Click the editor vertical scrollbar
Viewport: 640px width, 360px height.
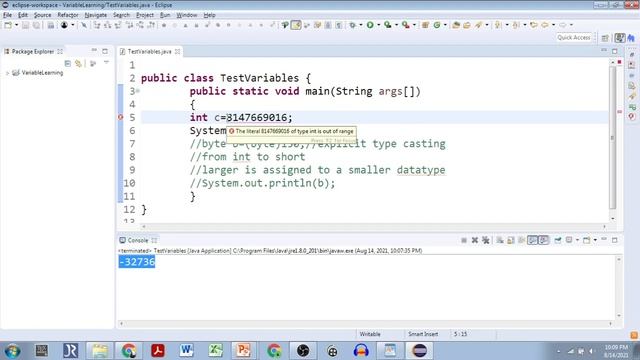(612, 139)
